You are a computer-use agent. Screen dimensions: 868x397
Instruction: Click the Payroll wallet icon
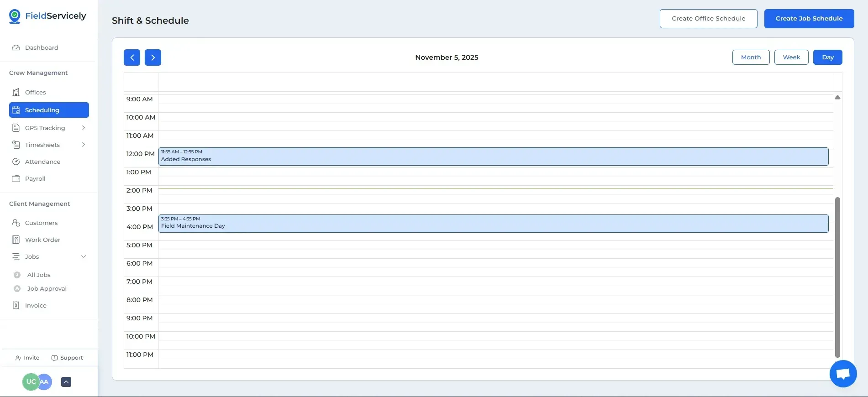click(x=16, y=178)
